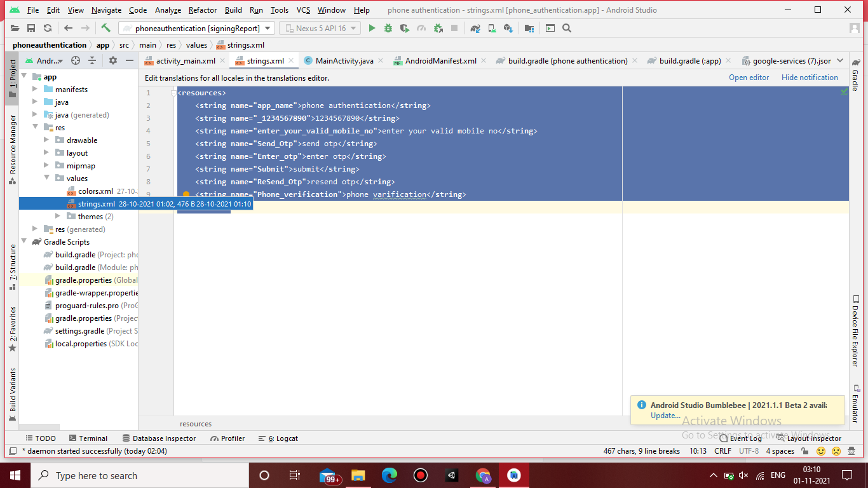
Task: Click Type here to search box
Action: (140, 475)
